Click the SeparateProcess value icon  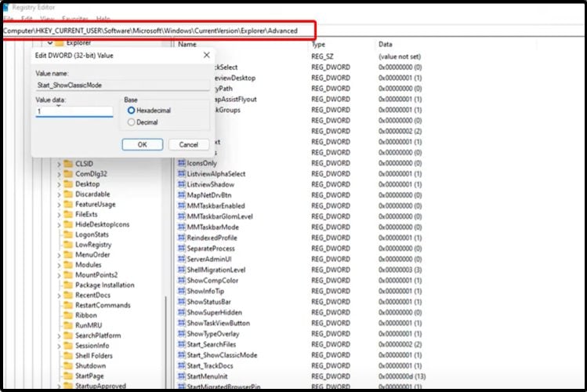182,249
